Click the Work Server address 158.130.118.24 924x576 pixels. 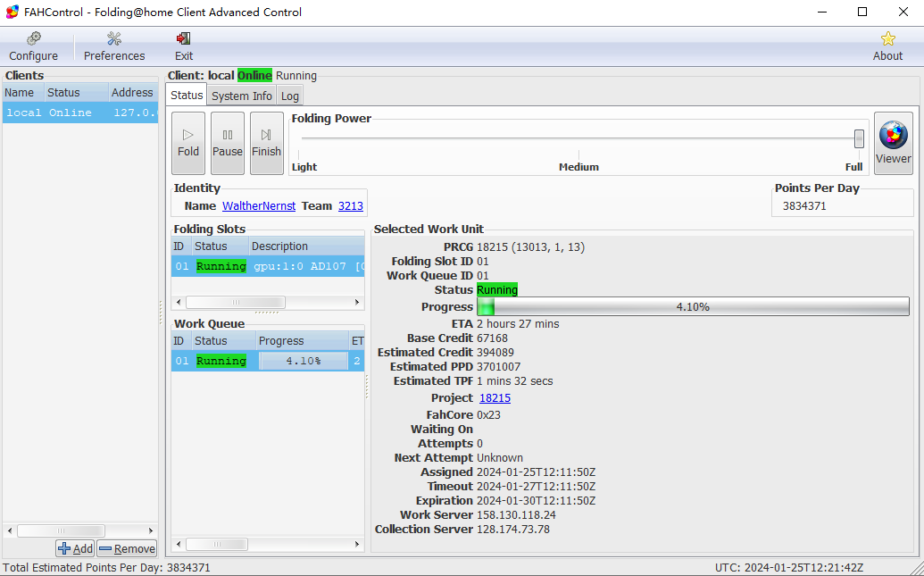pyautogui.click(x=516, y=514)
